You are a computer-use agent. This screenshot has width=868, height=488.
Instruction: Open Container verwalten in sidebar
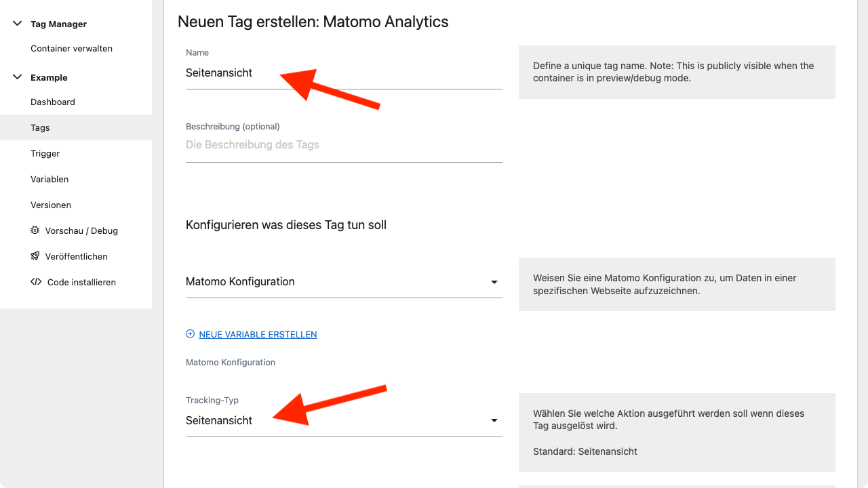coord(71,49)
